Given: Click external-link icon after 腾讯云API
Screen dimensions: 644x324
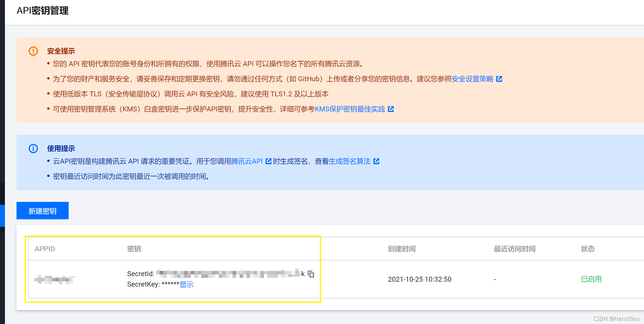Looking at the screenshot, I should [x=269, y=161].
